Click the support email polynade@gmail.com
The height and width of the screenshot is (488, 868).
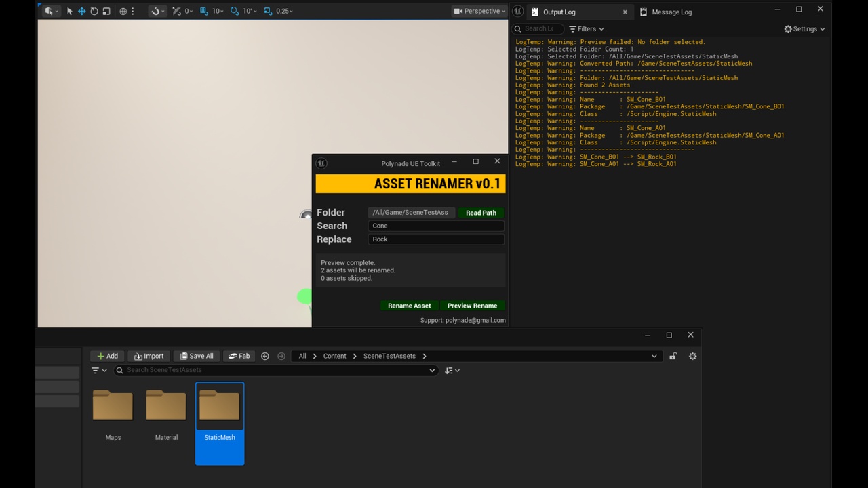[x=475, y=320]
